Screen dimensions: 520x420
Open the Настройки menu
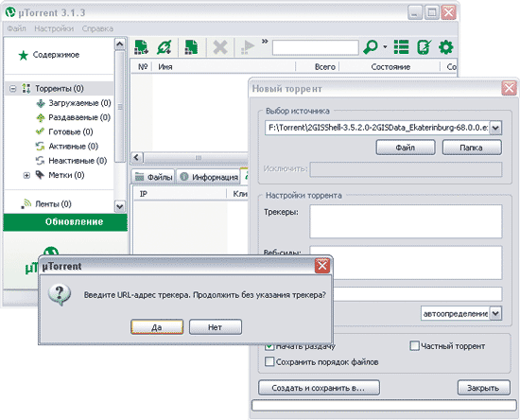[x=54, y=29]
